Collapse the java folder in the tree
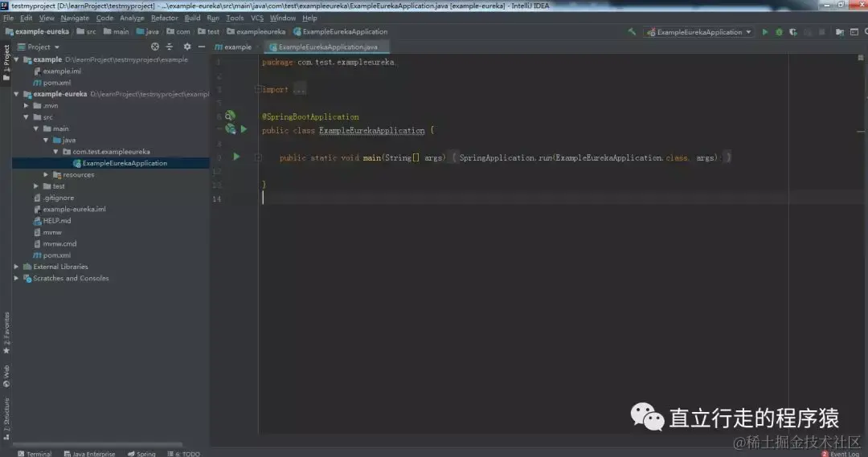The image size is (868, 457). click(46, 141)
